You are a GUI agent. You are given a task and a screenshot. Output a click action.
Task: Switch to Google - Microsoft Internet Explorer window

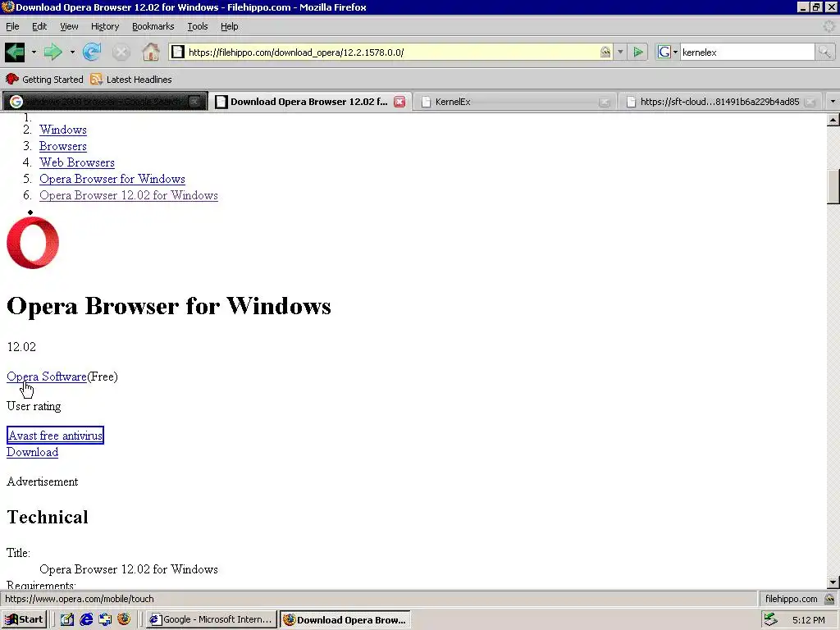[x=211, y=620]
